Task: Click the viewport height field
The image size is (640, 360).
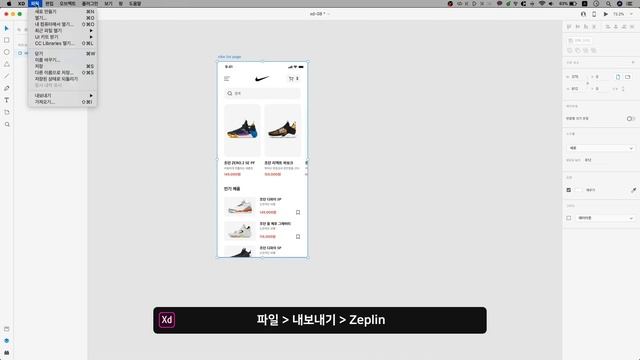Action: 589,160
